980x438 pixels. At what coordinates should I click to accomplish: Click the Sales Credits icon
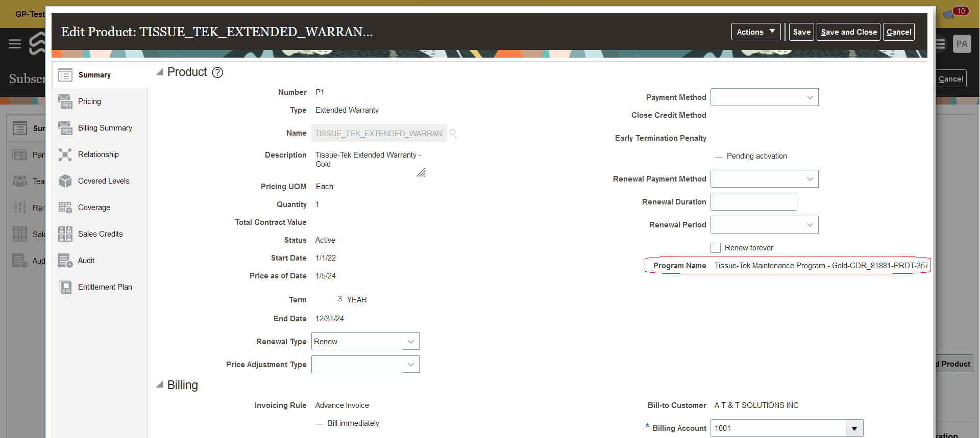65,234
